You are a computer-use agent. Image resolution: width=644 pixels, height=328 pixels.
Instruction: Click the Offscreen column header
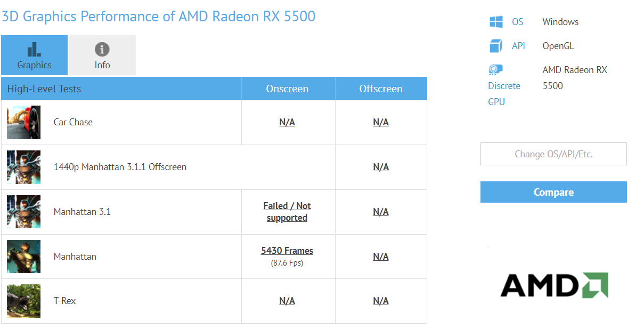point(381,89)
